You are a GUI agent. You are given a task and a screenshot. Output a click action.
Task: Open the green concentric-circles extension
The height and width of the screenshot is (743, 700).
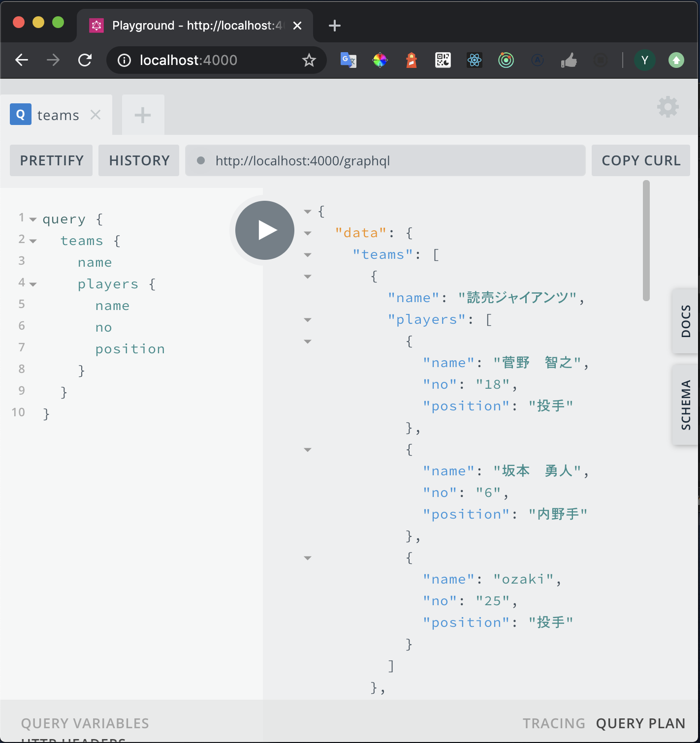(506, 60)
